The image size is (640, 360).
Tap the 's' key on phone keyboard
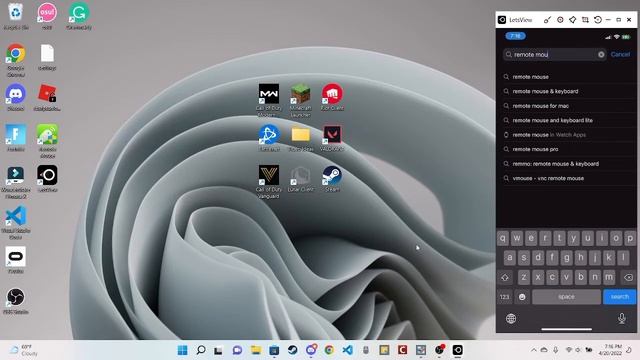coord(524,258)
